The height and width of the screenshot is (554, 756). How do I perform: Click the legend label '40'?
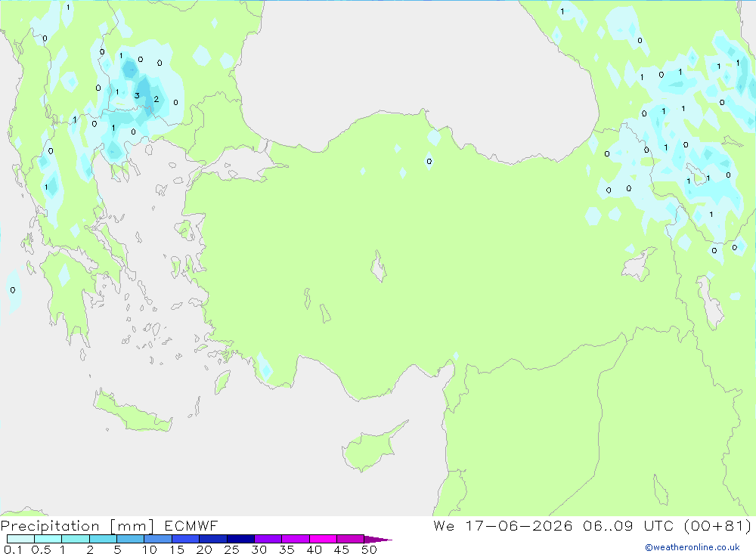click(314, 549)
